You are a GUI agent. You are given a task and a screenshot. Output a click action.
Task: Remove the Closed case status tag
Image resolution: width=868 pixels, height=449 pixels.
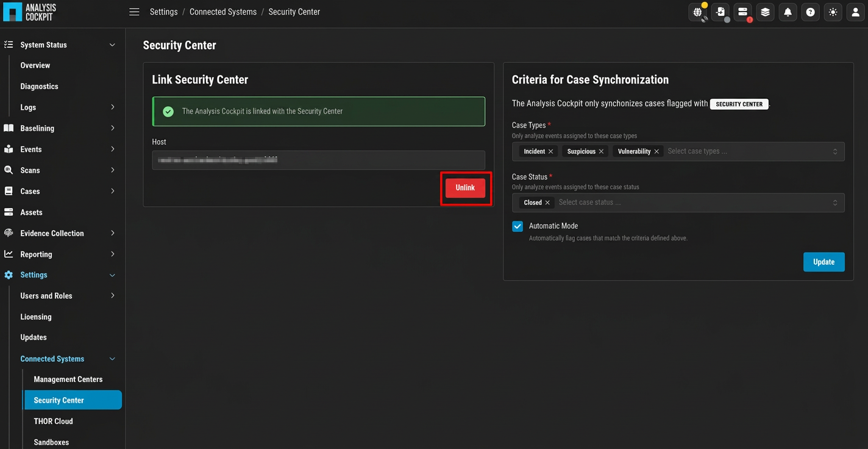pos(547,203)
